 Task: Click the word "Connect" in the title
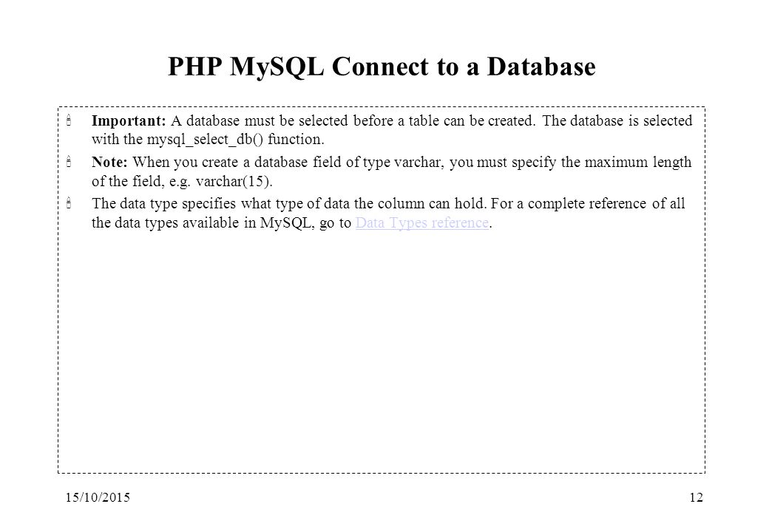click(380, 66)
